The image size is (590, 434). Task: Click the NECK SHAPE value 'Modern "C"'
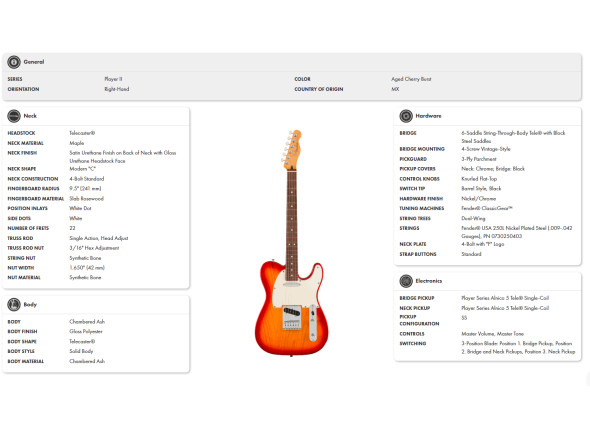82,169
